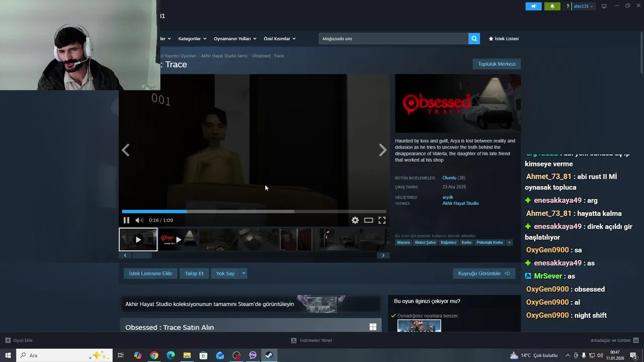
Task: Expand the Kategoriler menu
Action: (x=192, y=39)
